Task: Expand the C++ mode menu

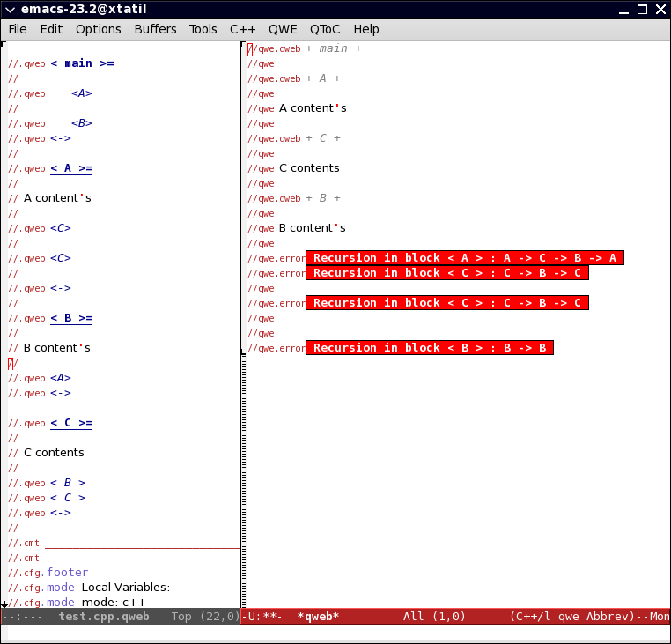Action: (x=242, y=29)
